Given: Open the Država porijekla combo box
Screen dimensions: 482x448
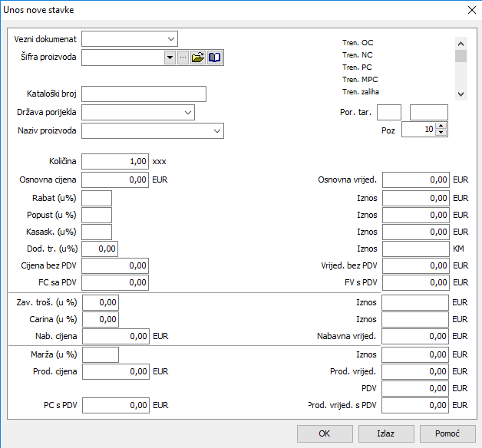Looking at the screenshot, I should (x=188, y=113).
